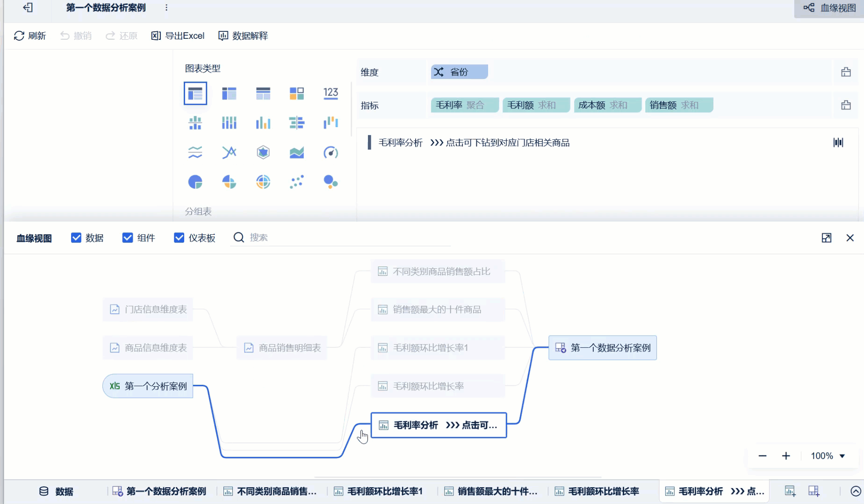864x504 pixels.
Task: Toggle the 数据 checkbox in lineage view
Action: [x=76, y=238]
